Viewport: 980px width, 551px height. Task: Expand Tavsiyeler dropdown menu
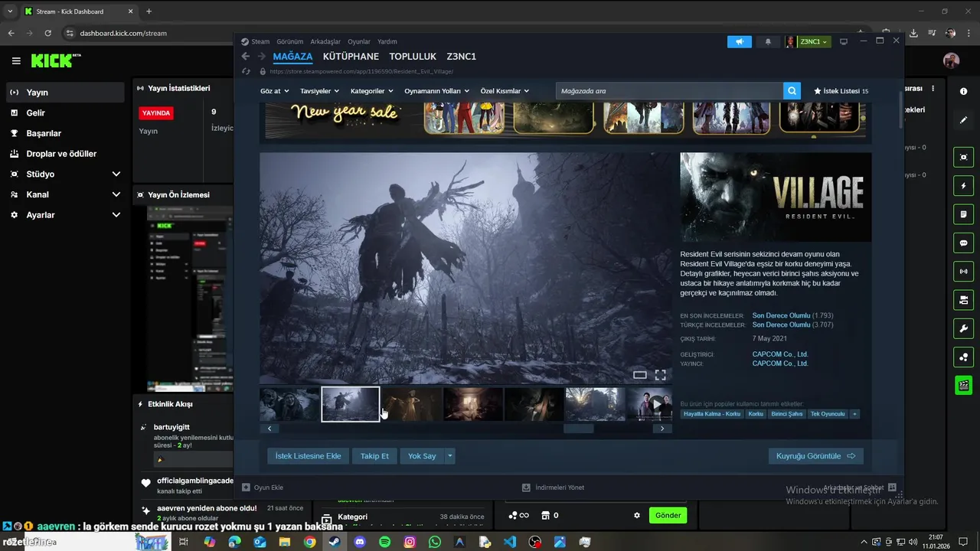point(320,91)
